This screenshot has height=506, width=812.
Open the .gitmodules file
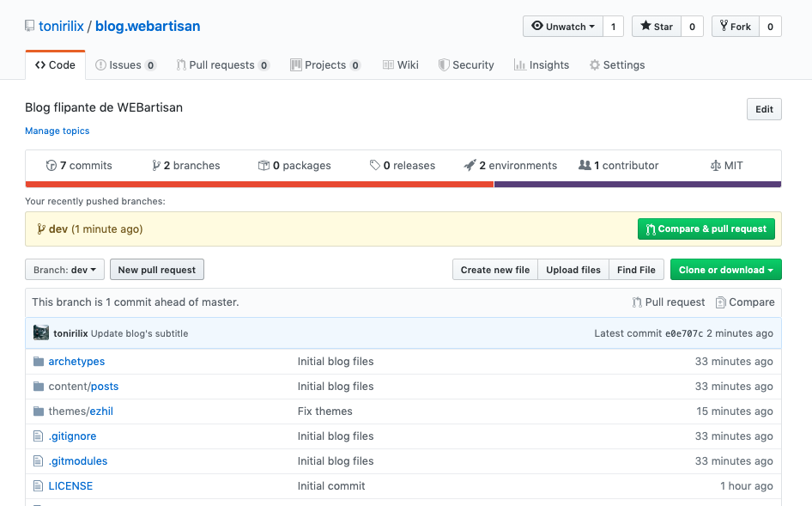[78, 460]
